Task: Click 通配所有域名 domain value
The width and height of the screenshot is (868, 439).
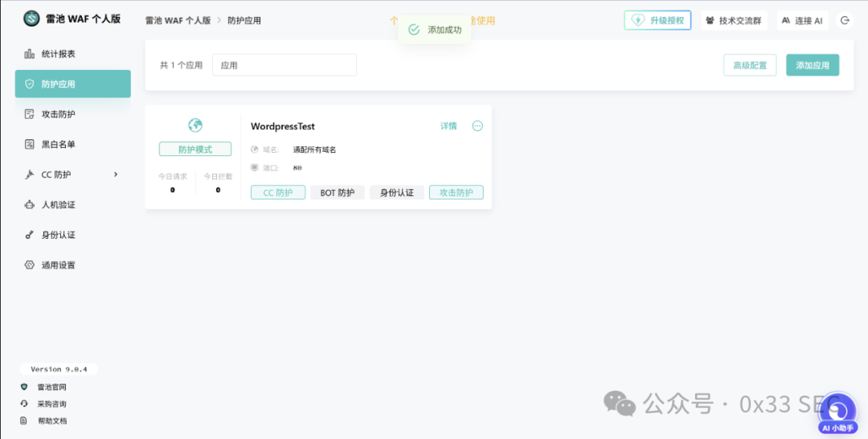Action: 314,150
